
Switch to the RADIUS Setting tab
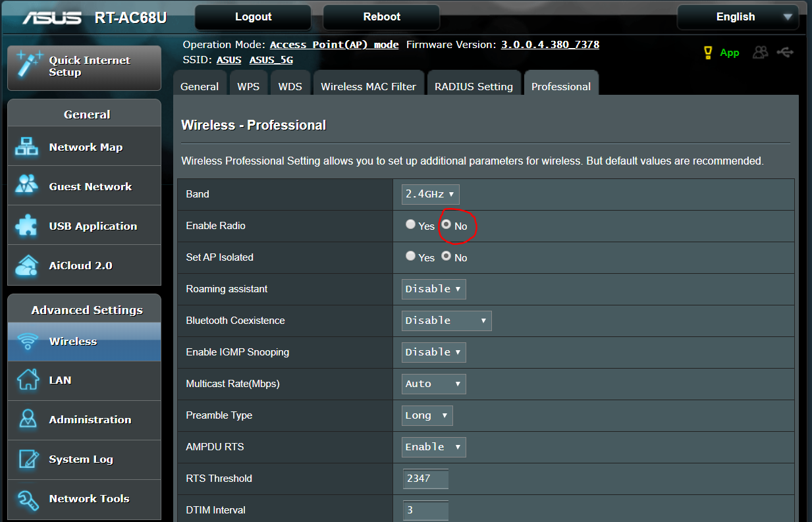[474, 86]
